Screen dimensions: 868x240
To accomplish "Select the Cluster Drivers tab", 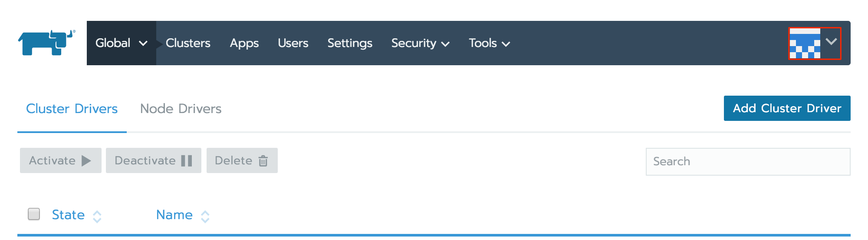I will coord(72,109).
